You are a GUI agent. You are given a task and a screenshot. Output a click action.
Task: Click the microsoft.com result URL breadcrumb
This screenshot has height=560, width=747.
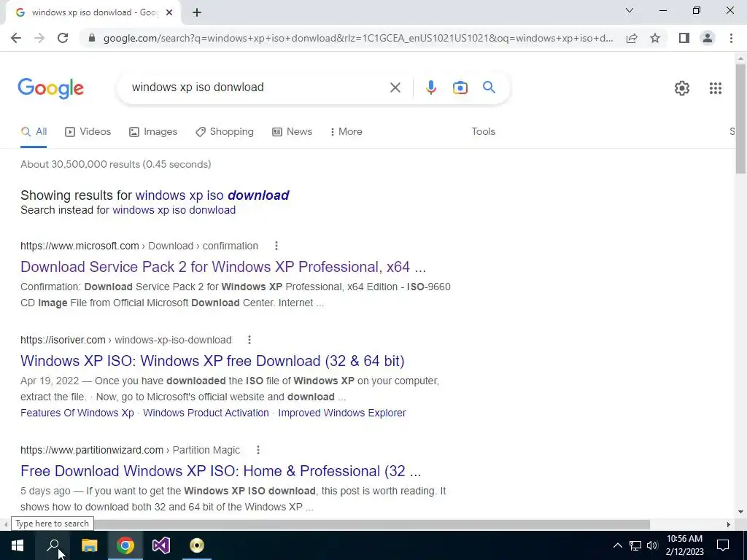coord(139,246)
